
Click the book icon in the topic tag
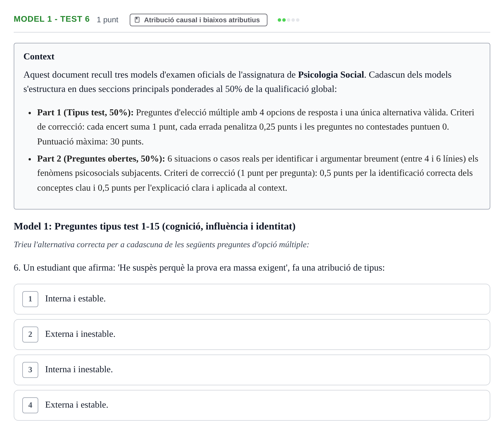pyautogui.click(x=137, y=20)
